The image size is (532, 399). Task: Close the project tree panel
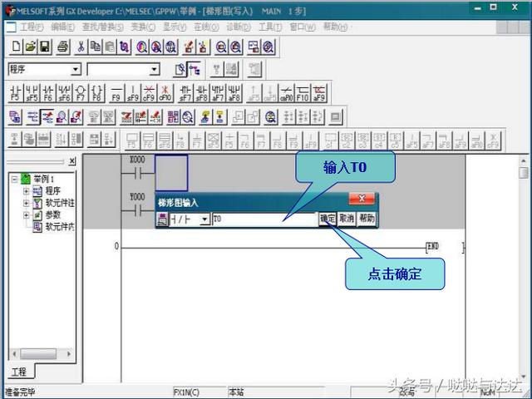click(x=72, y=161)
